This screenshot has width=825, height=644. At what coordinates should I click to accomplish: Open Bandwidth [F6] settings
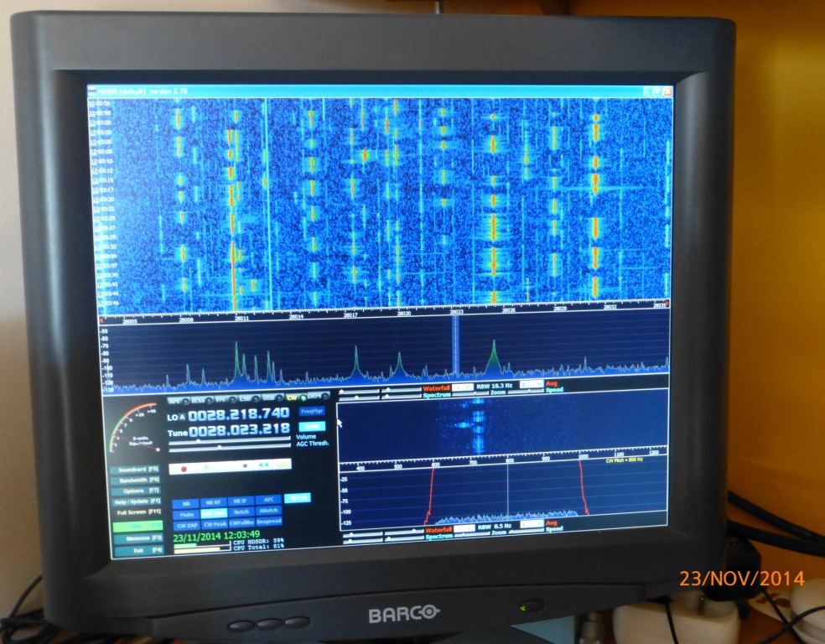click(137, 480)
